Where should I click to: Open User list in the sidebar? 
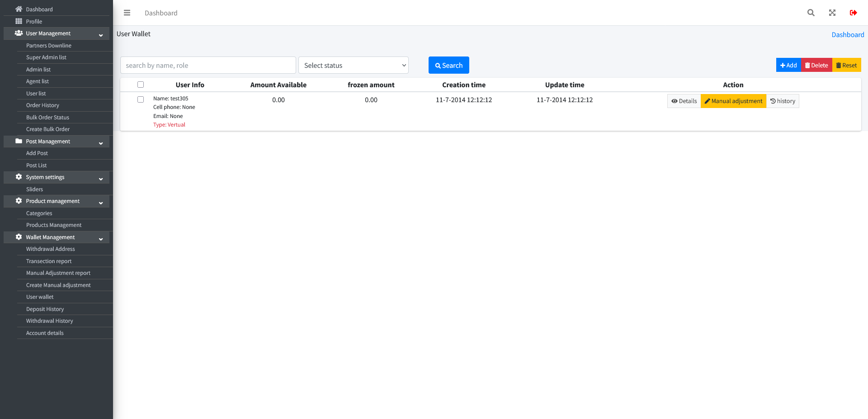(36, 93)
